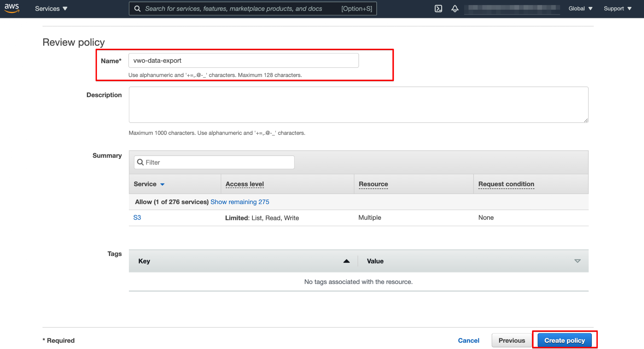Click the Filter magnifier icon in Summary
This screenshot has height=349, width=644.
click(140, 162)
